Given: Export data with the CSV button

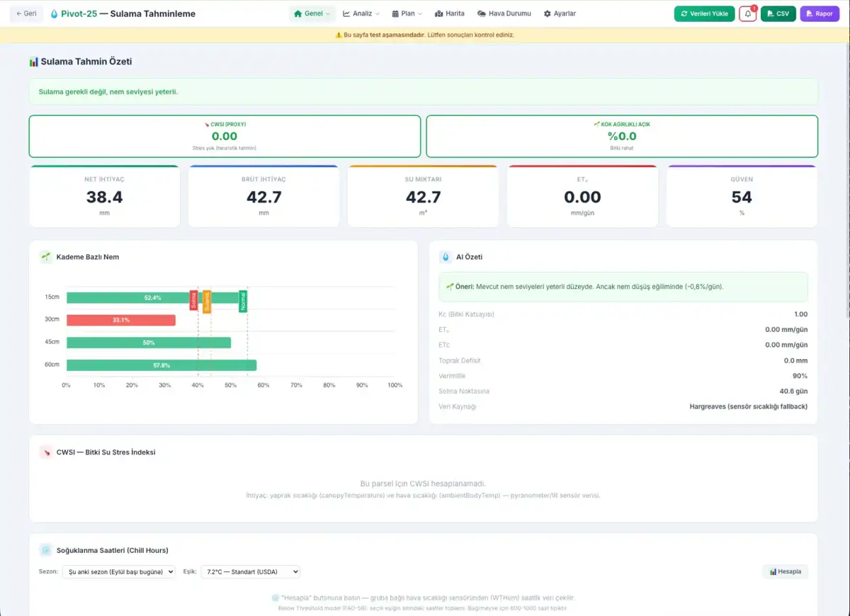Looking at the screenshot, I should [x=778, y=13].
